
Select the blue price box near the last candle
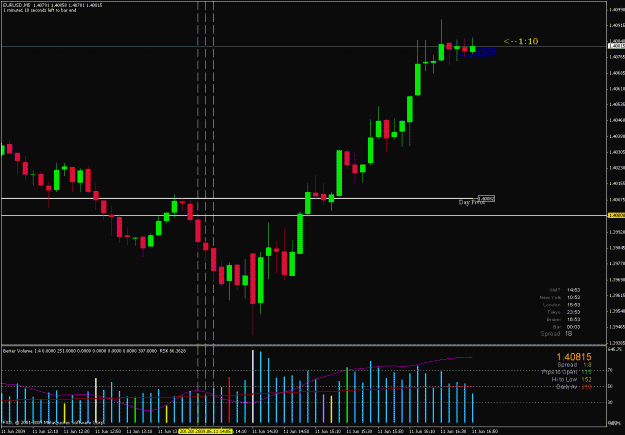[486, 51]
